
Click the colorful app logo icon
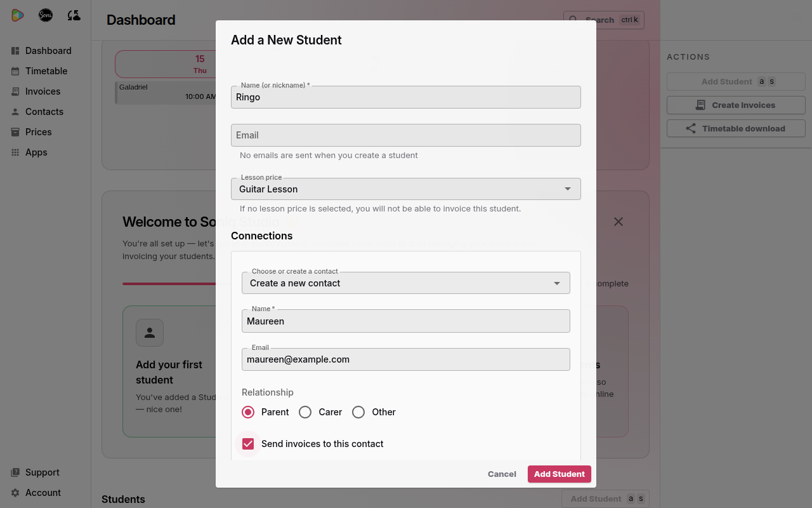pos(18,15)
